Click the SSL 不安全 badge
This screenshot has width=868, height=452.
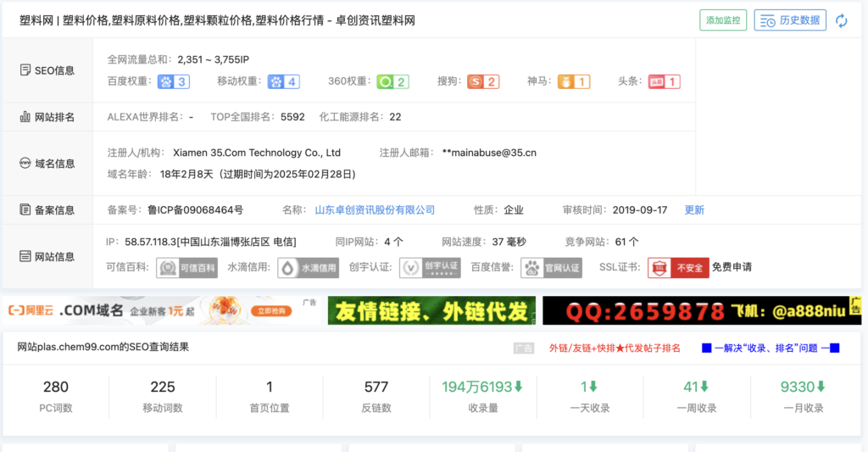point(678,268)
